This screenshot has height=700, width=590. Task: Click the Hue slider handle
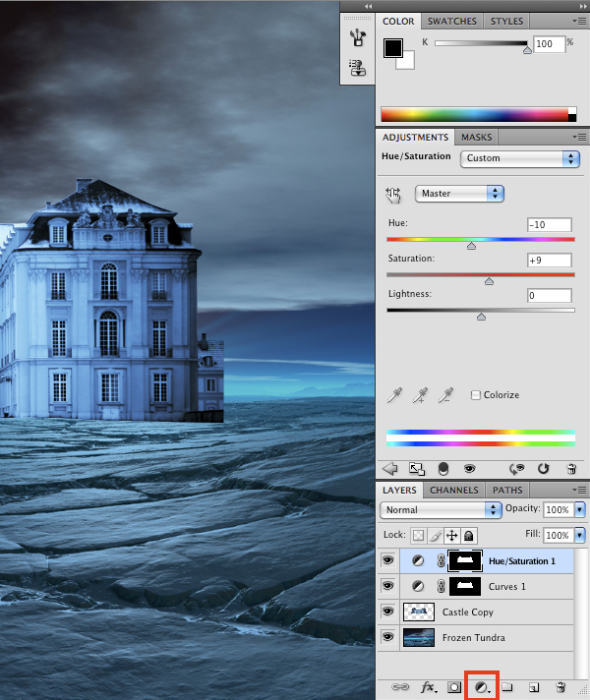point(471,246)
